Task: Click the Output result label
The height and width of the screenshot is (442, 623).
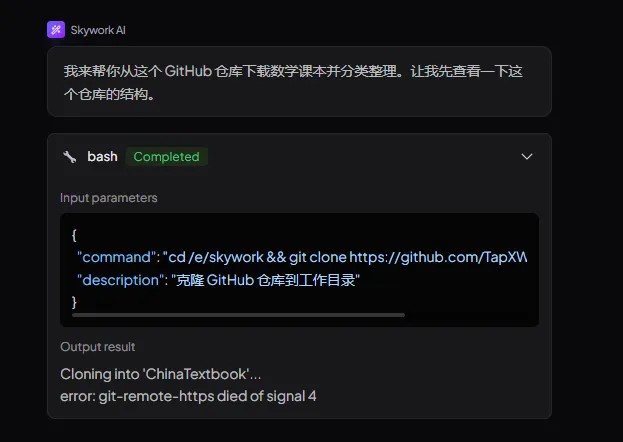Action: point(98,347)
